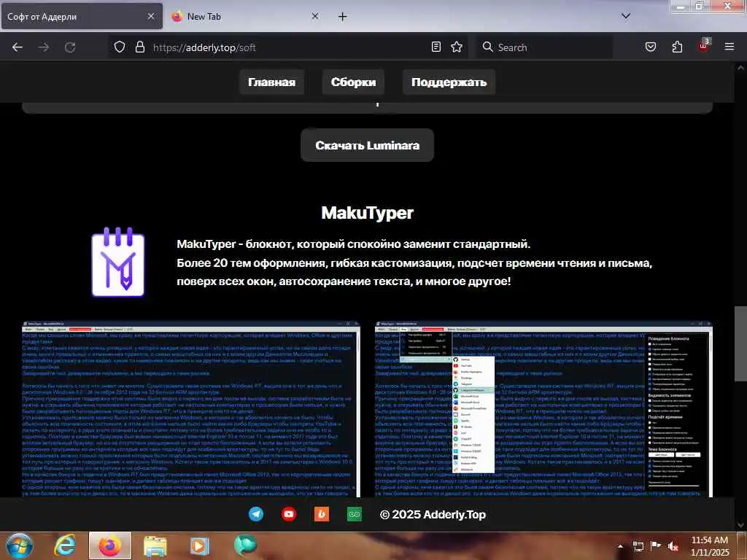Image resolution: width=747 pixels, height=560 pixels.
Task: Reload the current page
Action: pyautogui.click(x=70, y=47)
